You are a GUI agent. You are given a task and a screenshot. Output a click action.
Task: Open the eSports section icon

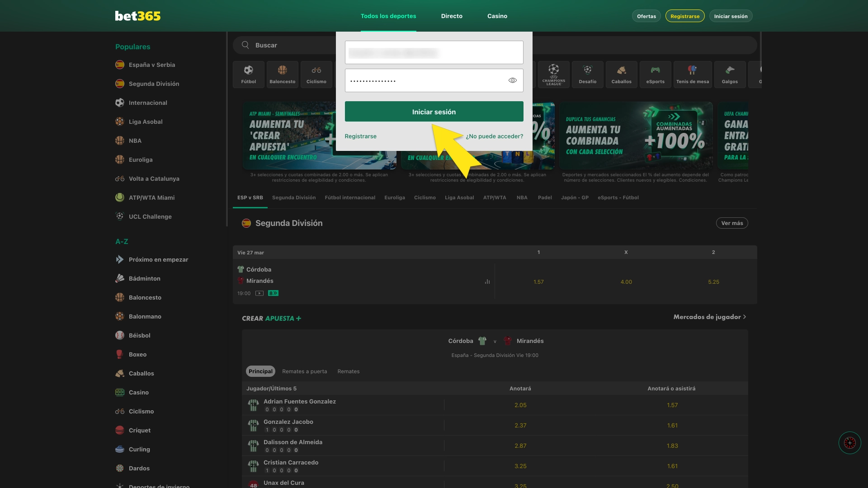click(x=655, y=74)
